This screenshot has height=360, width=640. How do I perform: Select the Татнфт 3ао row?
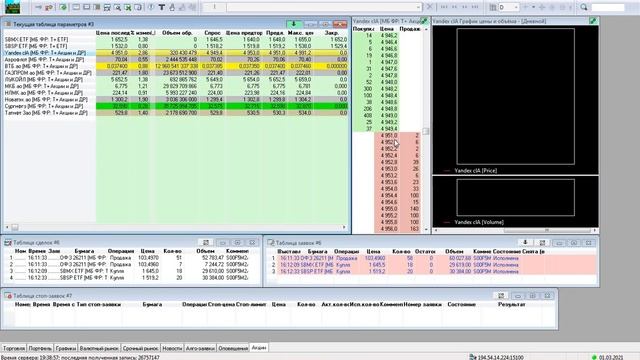tap(176, 113)
